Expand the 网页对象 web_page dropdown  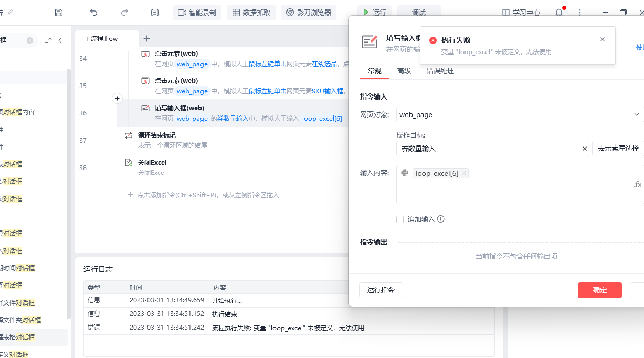click(636, 114)
